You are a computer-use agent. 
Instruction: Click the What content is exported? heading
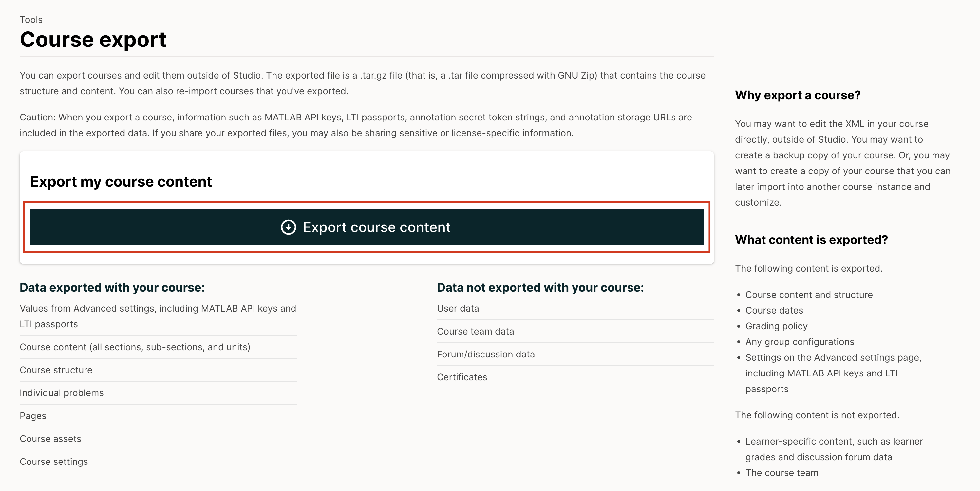pos(811,240)
